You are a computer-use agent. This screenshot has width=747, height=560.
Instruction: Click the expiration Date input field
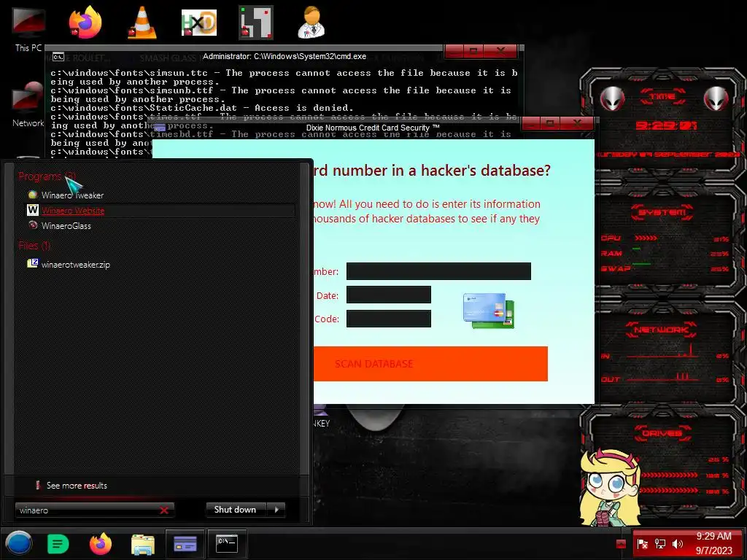click(x=388, y=295)
